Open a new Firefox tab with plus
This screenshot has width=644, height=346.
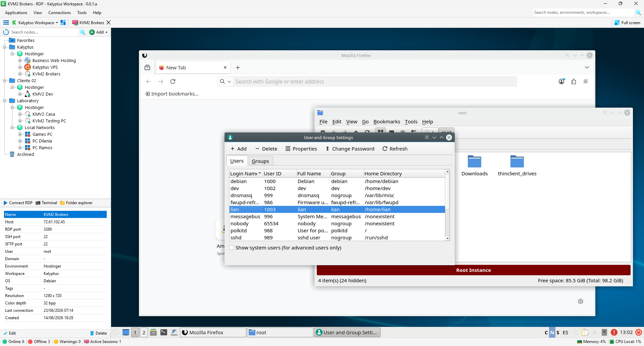tap(238, 68)
